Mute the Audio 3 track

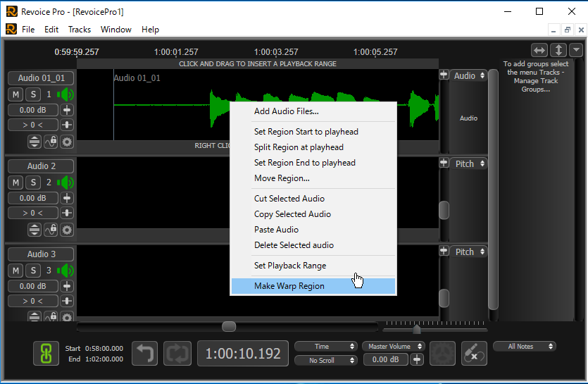[x=15, y=271]
